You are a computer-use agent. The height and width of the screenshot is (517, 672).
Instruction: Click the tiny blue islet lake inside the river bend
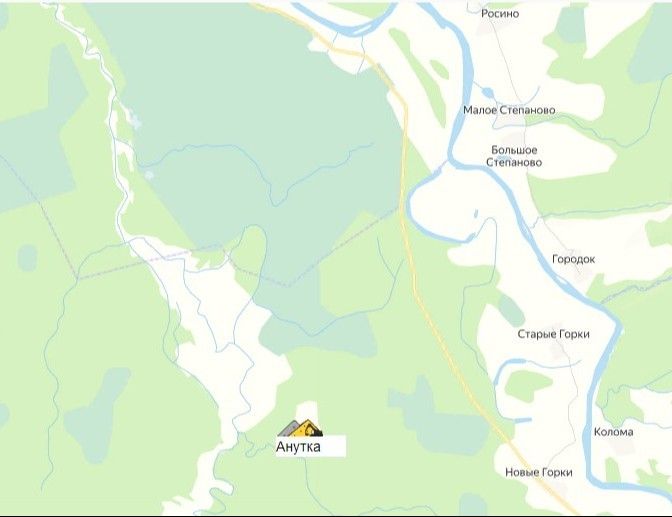point(476,214)
